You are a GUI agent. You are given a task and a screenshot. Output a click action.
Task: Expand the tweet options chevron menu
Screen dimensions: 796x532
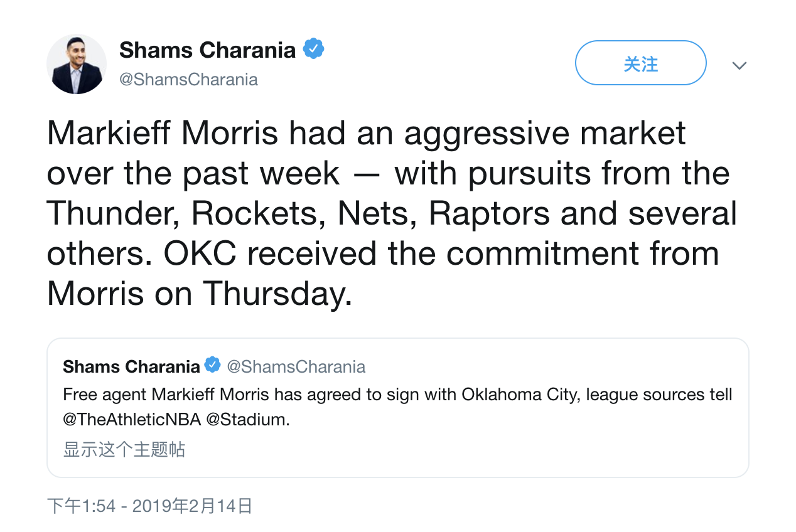click(740, 65)
